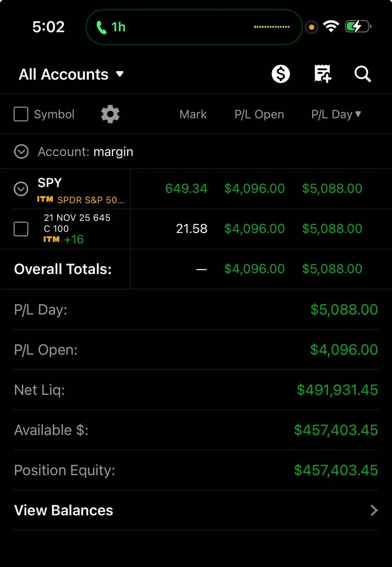
Task: Tap the SPY symbol name
Action: (x=50, y=182)
